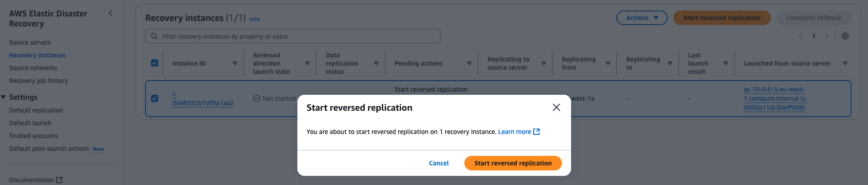This screenshot has height=185, width=868.
Task: Toggle the select-all header checkbox
Action: [155, 63]
